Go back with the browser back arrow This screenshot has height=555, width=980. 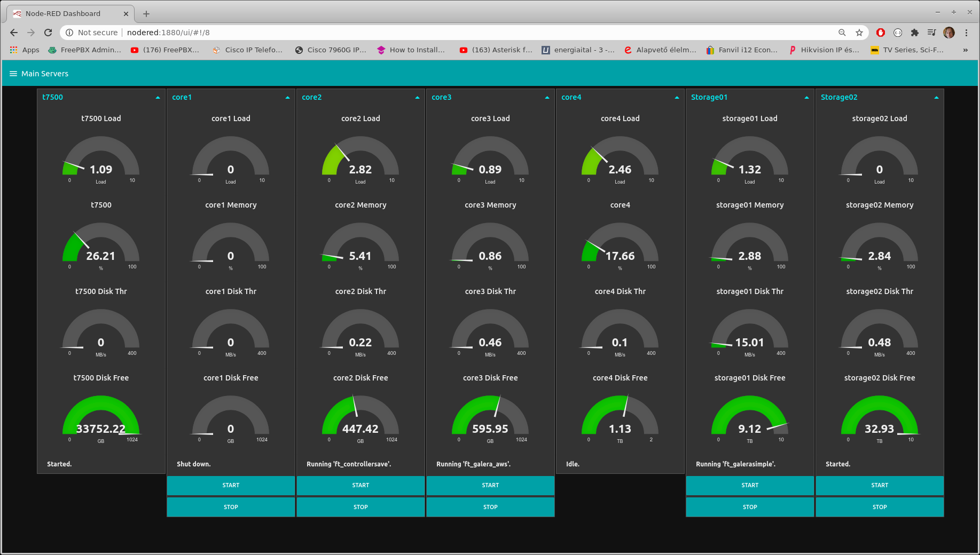pos(14,33)
